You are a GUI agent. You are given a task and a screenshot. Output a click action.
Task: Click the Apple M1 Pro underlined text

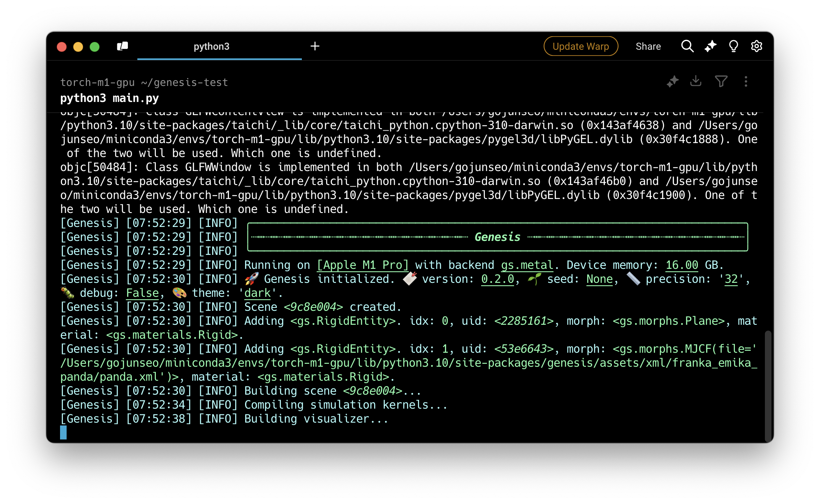[363, 265]
